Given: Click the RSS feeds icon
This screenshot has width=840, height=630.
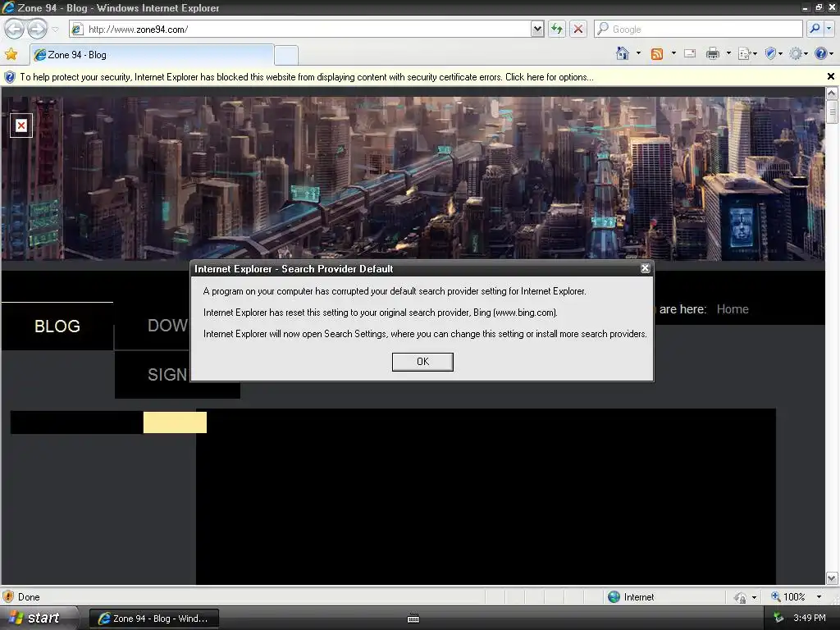Looking at the screenshot, I should tap(657, 53).
